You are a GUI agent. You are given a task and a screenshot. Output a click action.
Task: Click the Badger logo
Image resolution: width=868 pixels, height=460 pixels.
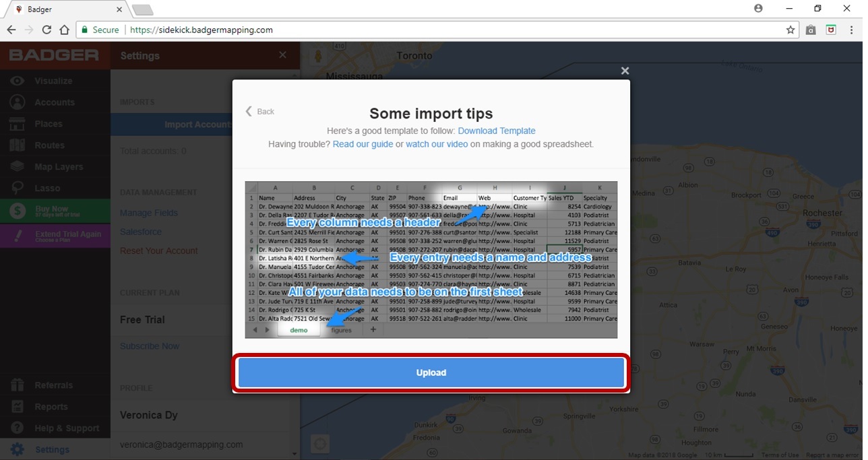click(x=54, y=55)
